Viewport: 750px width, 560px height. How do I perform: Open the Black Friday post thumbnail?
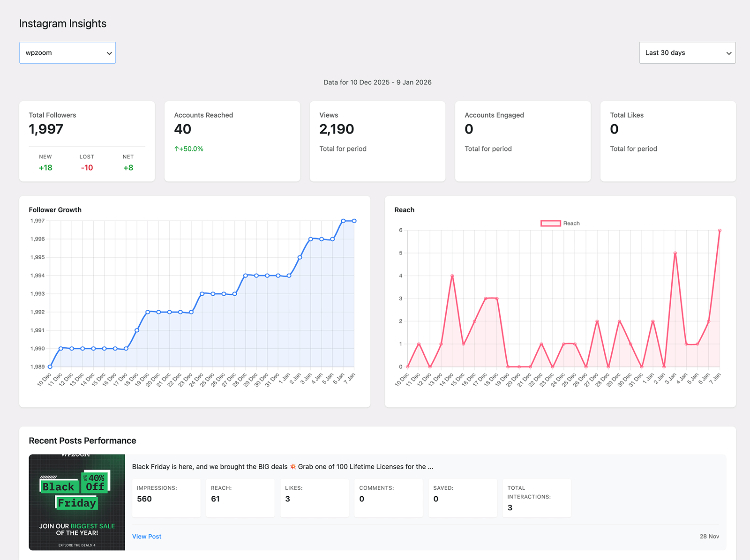(x=76, y=502)
